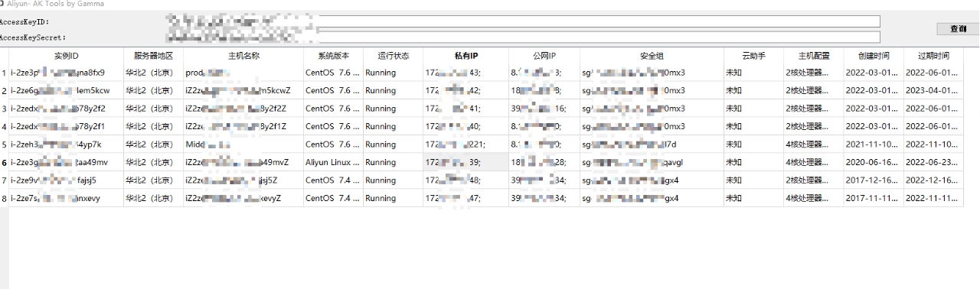Select row header number 6
The height and width of the screenshot is (289, 980).
tap(5, 162)
